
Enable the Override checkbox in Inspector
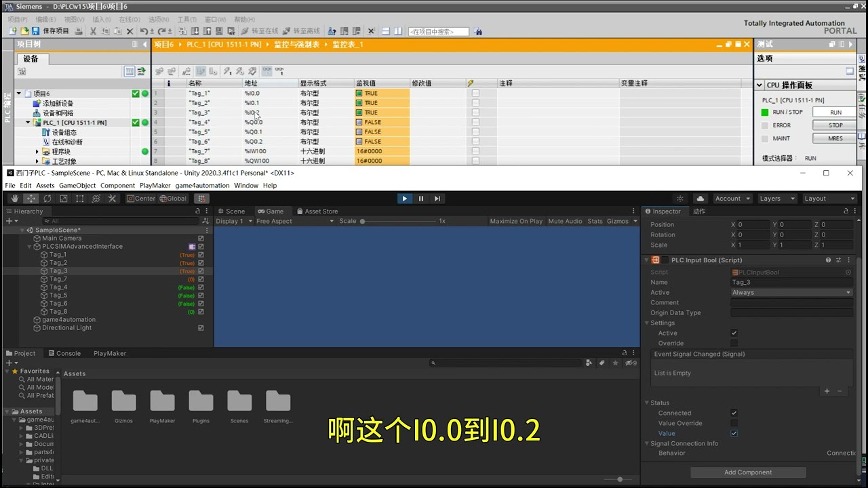734,344
